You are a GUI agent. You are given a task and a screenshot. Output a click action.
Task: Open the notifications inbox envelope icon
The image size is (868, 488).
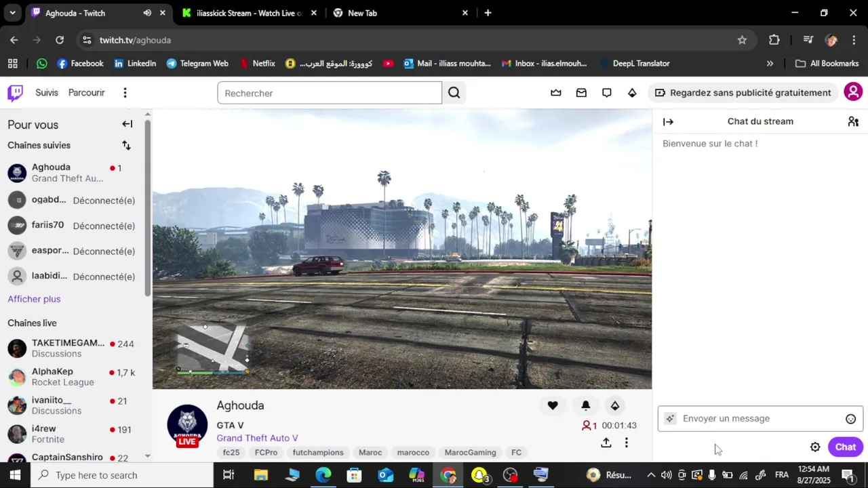click(581, 93)
